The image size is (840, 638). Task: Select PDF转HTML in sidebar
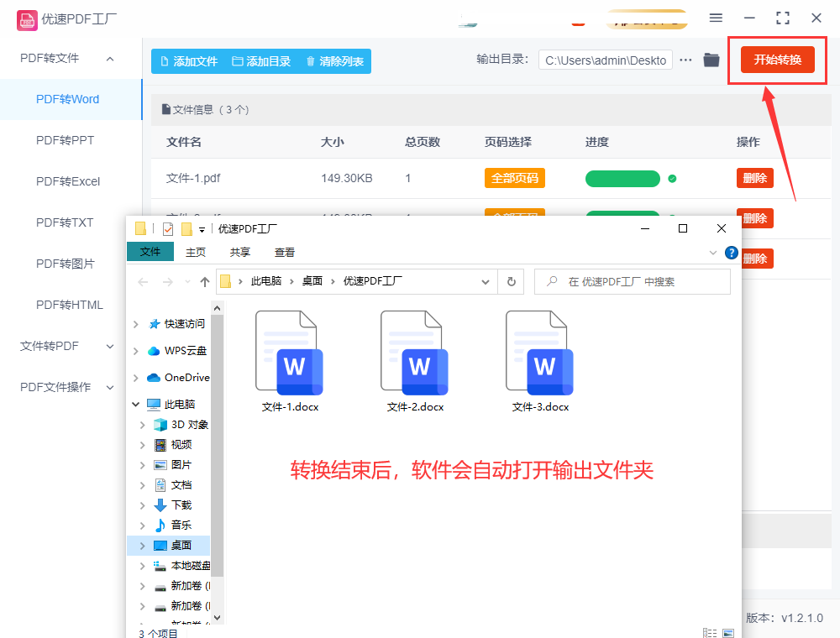click(69, 305)
